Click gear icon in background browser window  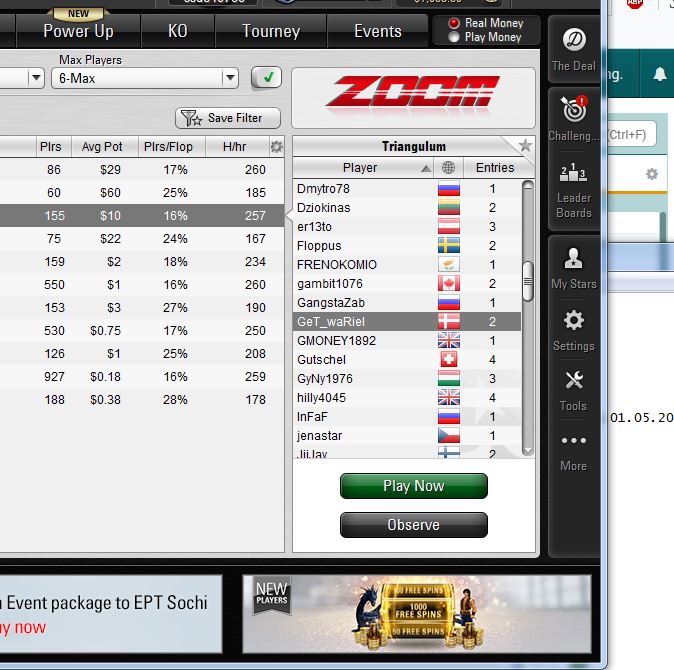point(652,174)
